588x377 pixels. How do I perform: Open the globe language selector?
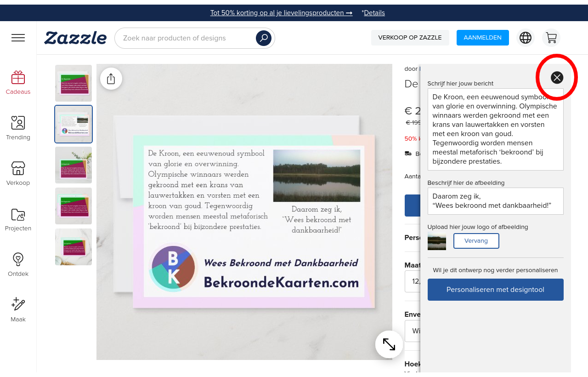point(525,38)
